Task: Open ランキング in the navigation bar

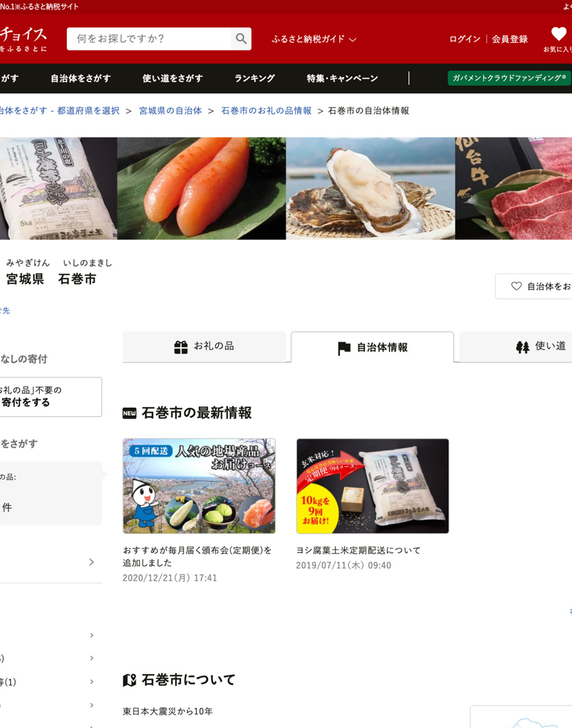Action: 254,78
